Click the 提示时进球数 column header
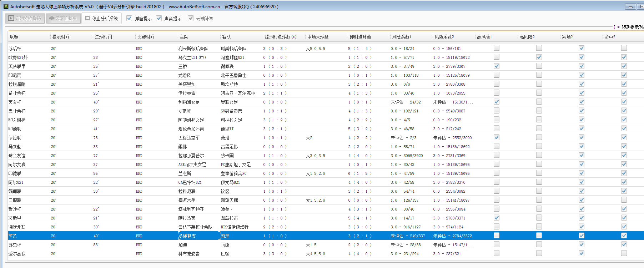 coord(280,37)
